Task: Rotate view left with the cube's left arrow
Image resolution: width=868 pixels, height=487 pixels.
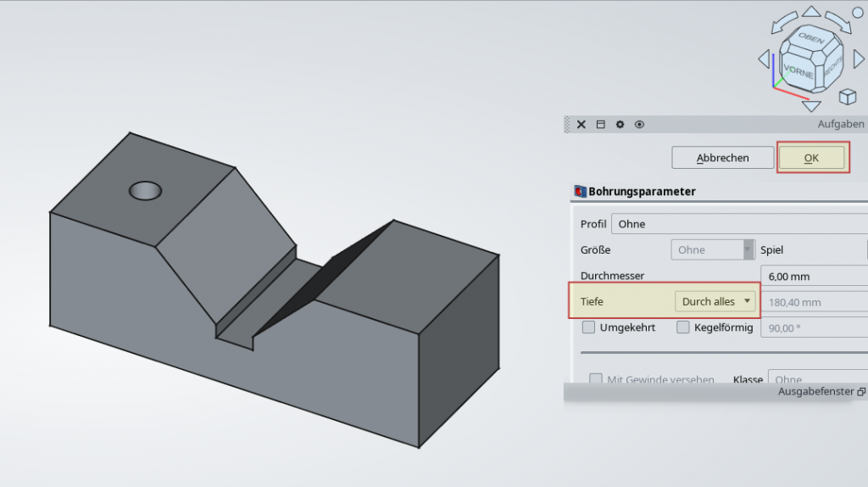Action: pyautogui.click(x=764, y=59)
